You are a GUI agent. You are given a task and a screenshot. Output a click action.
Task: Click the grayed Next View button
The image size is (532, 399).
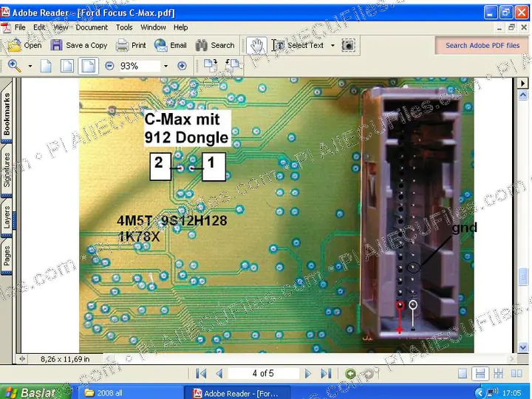(x=369, y=374)
